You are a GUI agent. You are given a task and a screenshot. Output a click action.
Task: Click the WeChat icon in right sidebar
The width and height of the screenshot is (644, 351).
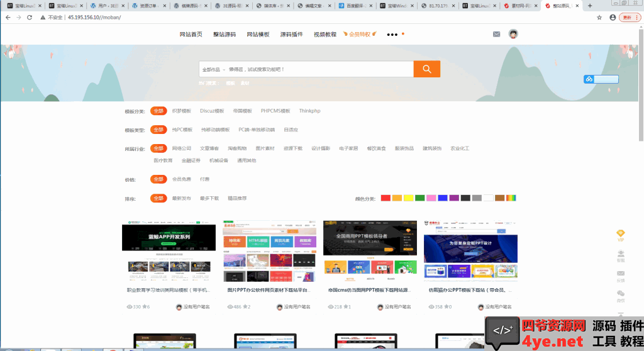pos(621,294)
